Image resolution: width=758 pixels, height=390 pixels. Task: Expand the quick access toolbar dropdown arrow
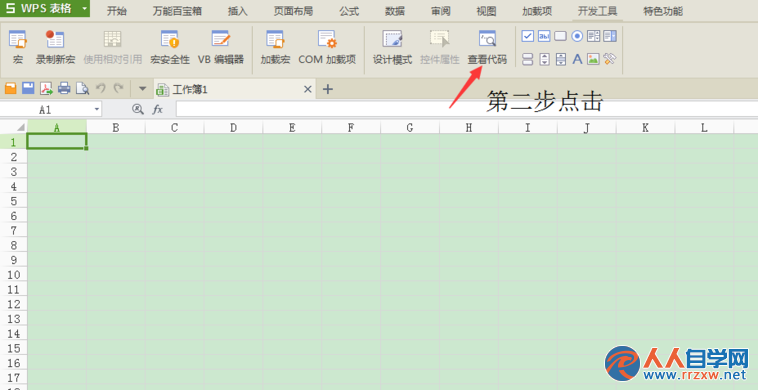click(143, 89)
